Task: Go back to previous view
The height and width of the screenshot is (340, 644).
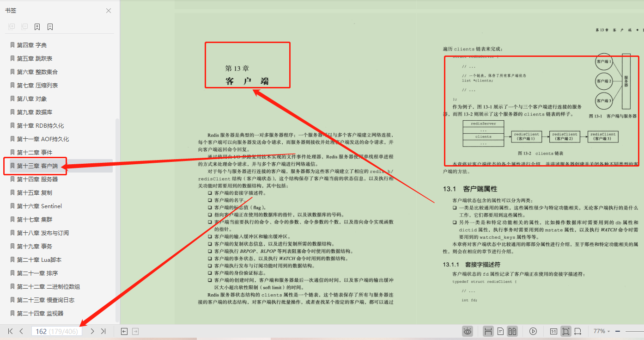Action: coord(124,331)
